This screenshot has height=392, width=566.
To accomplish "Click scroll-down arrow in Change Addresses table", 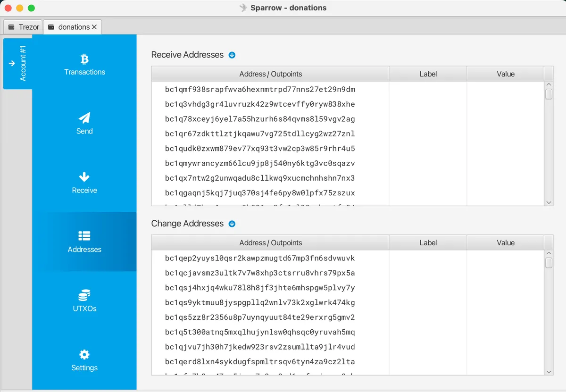I will (549, 372).
